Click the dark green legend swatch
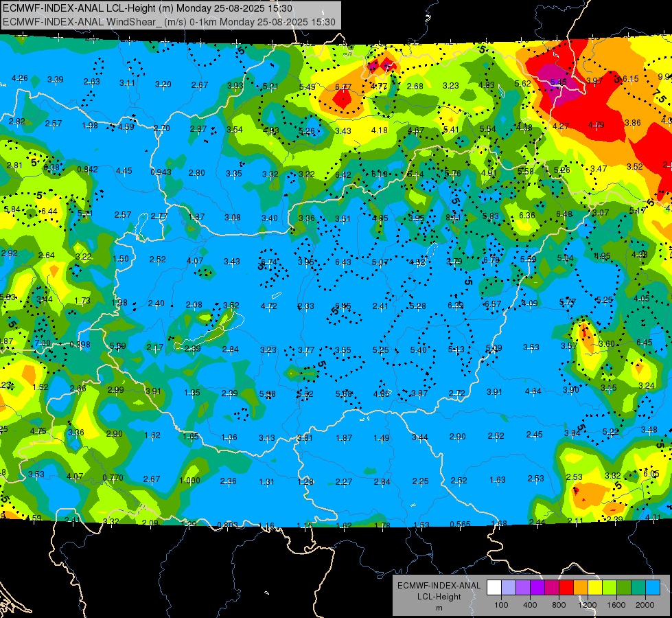This screenshot has height=618, width=672. point(624,587)
